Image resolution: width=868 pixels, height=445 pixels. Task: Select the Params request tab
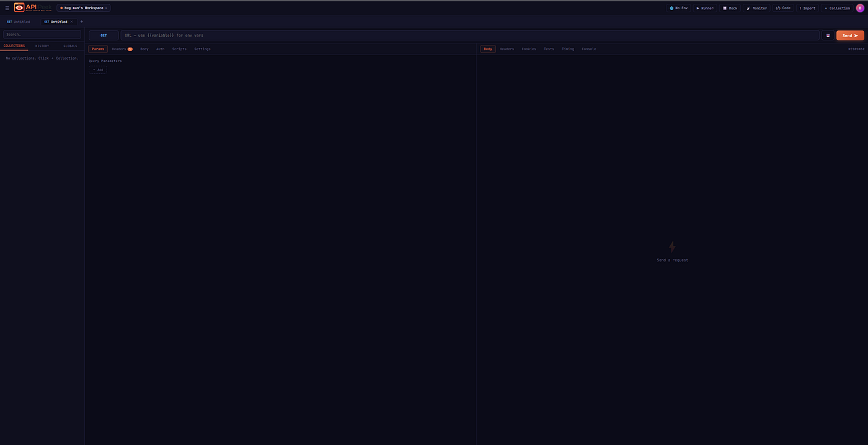click(98, 49)
